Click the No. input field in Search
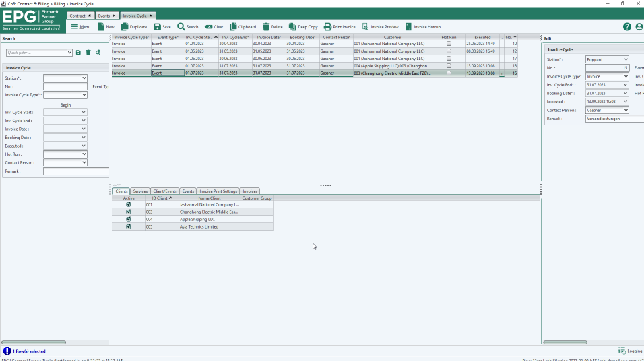This screenshot has width=644, height=364. pyautogui.click(x=65, y=87)
